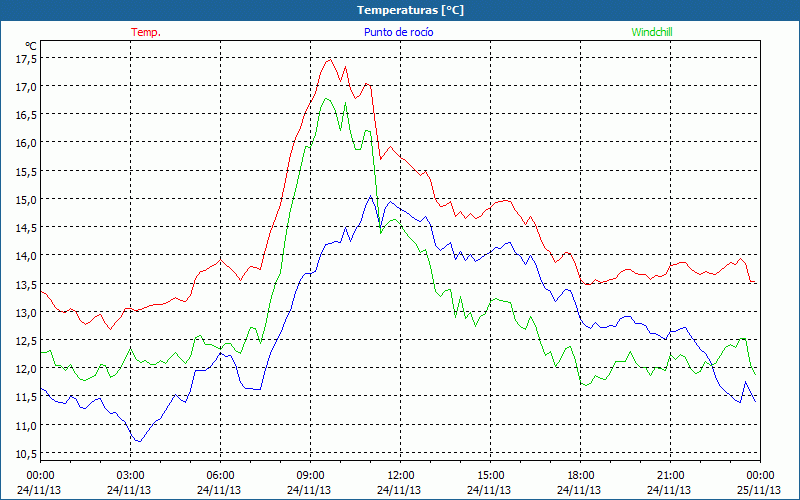The height and width of the screenshot is (500, 800).
Task: Click the 16,5 y-axis value
Action: pos(27,115)
